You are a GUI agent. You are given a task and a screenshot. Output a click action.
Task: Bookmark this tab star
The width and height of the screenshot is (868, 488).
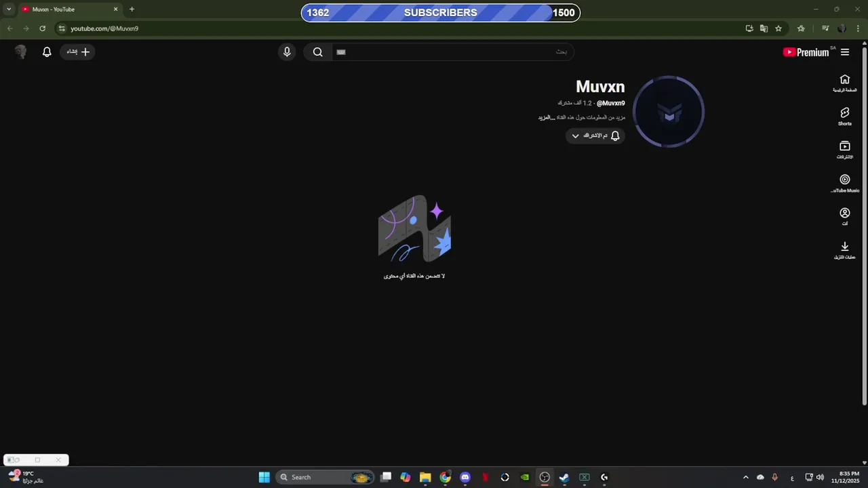[x=778, y=28]
